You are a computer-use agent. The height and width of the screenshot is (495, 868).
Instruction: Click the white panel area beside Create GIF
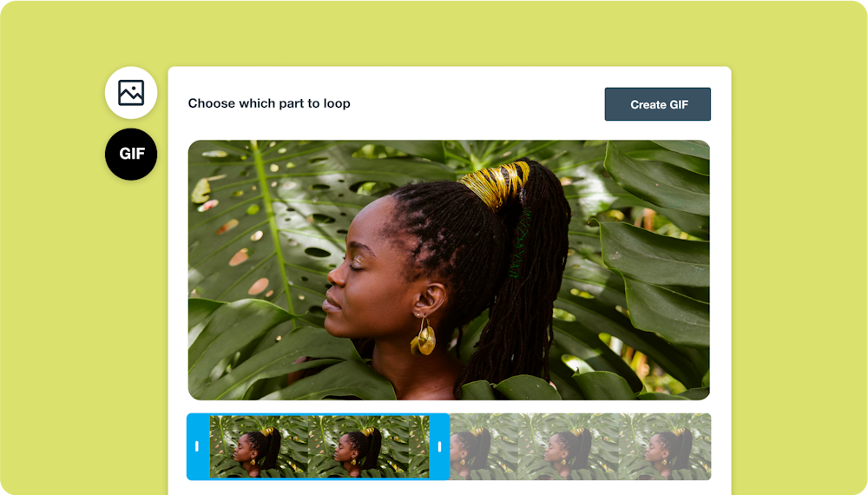click(x=476, y=103)
